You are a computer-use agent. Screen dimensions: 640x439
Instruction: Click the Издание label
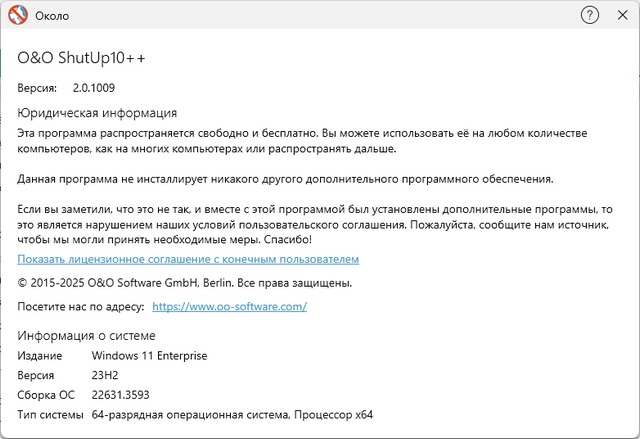41,356
